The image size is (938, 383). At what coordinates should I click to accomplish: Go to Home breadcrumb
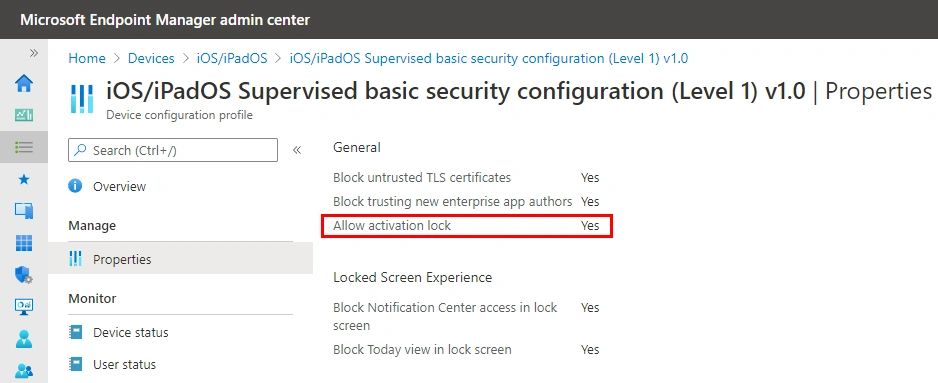click(87, 58)
